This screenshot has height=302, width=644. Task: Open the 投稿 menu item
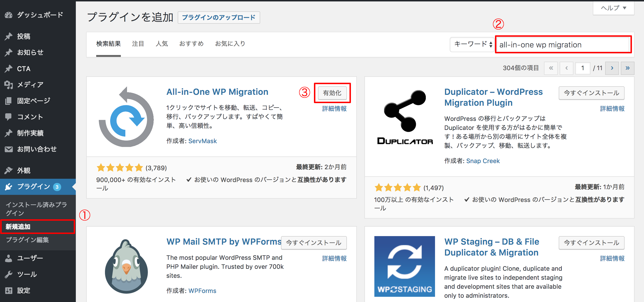click(x=38, y=36)
